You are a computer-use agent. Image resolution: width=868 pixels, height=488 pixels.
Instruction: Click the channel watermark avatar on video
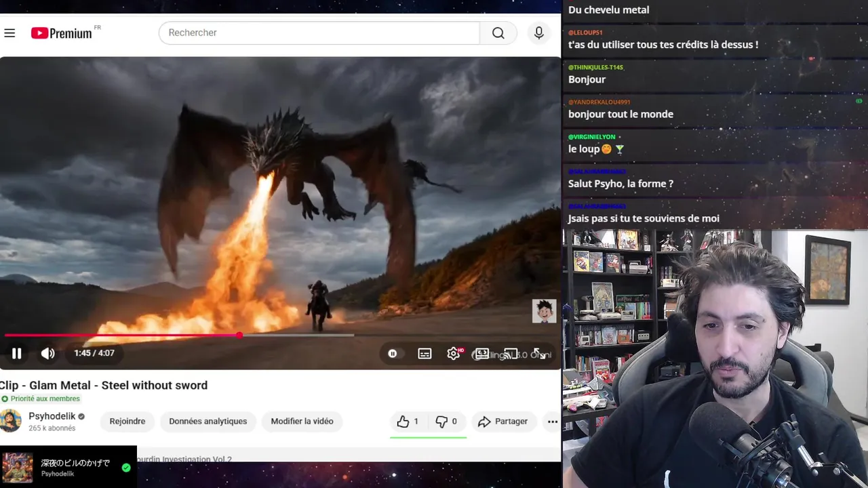(x=544, y=311)
